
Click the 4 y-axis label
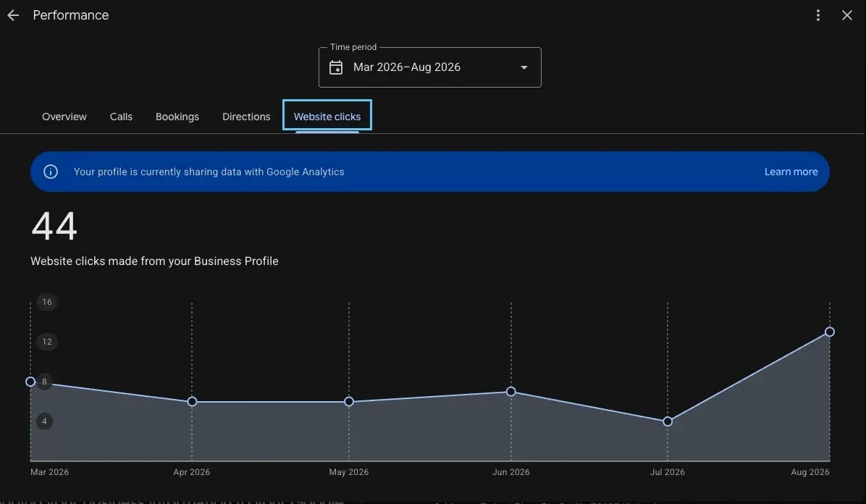(x=44, y=421)
